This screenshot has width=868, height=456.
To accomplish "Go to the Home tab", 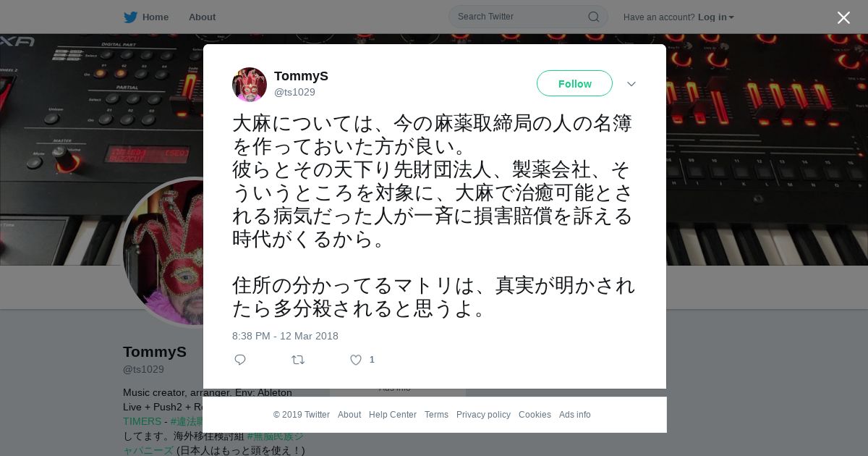I will pyautogui.click(x=156, y=17).
